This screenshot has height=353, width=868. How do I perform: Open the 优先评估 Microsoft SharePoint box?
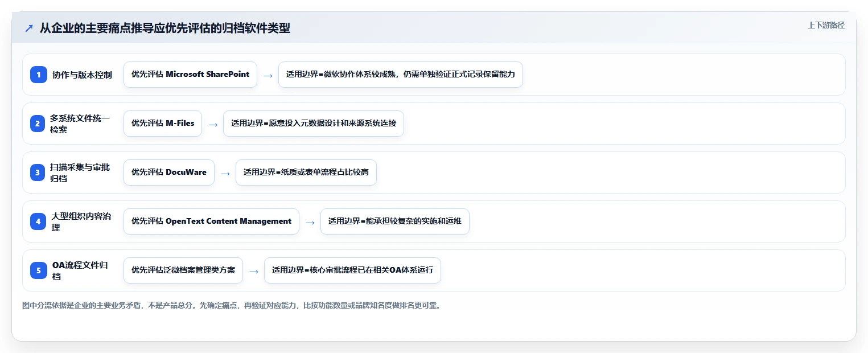click(x=190, y=75)
